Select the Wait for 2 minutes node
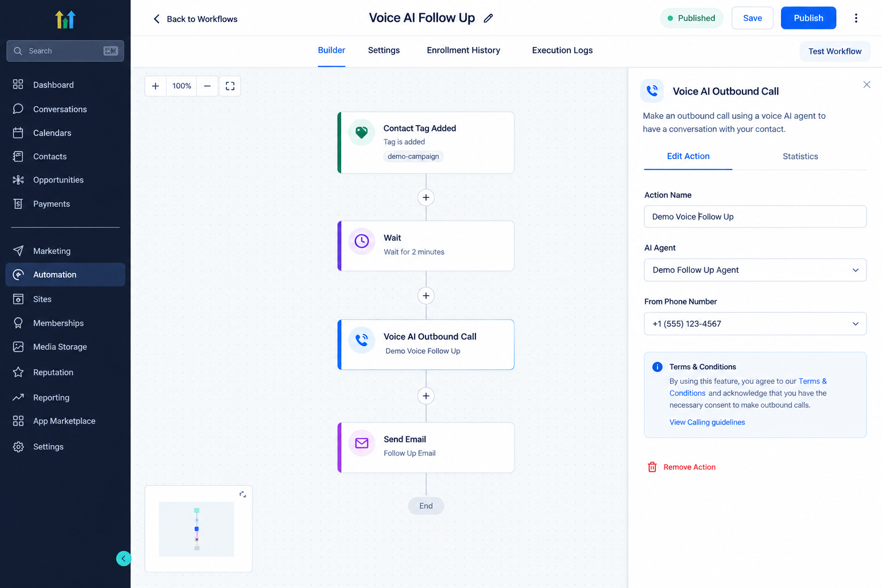Image resolution: width=882 pixels, height=588 pixels. tap(425, 246)
